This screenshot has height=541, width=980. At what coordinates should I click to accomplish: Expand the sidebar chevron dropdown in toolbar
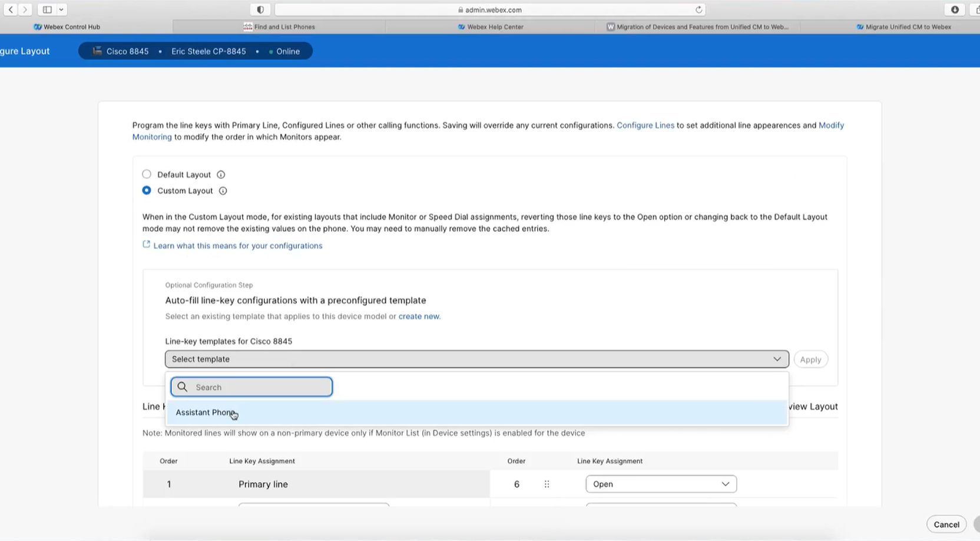tap(61, 9)
